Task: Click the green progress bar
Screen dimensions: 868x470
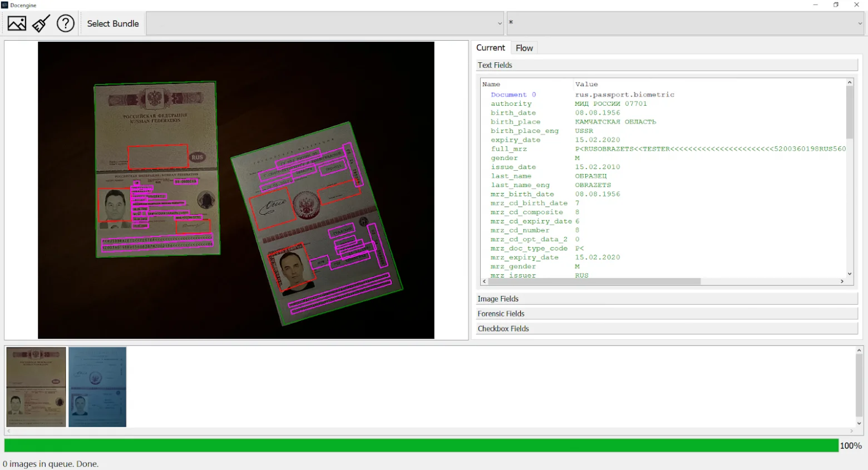Action: tap(421, 446)
